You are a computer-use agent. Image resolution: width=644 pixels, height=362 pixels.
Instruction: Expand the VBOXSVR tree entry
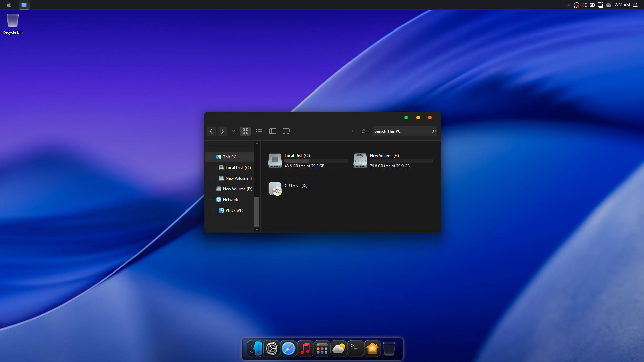[213, 210]
